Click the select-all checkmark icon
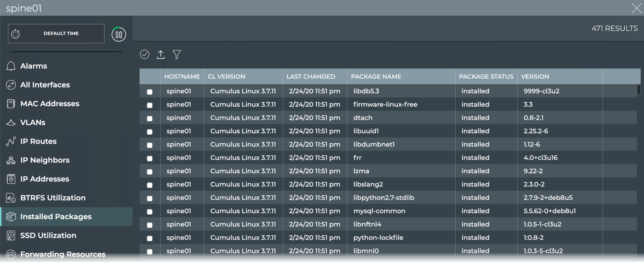The width and height of the screenshot is (644, 262). (x=145, y=55)
